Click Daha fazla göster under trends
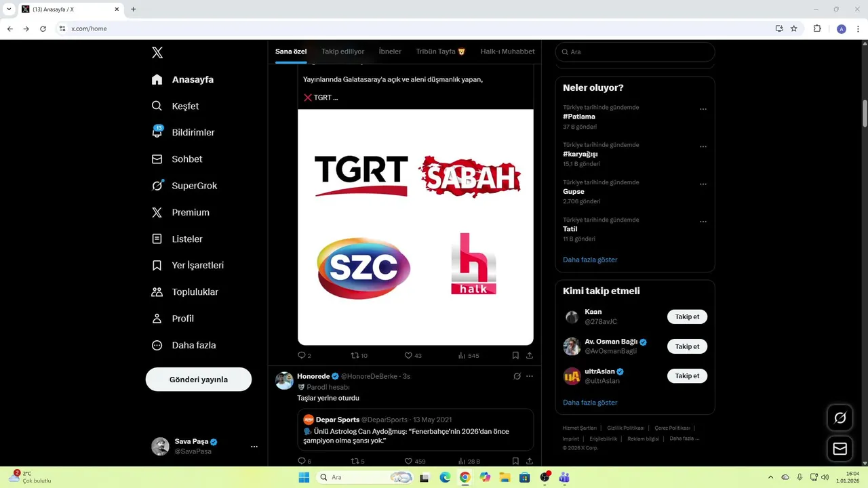This screenshot has width=868, height=488. click(x=590, y=260)
